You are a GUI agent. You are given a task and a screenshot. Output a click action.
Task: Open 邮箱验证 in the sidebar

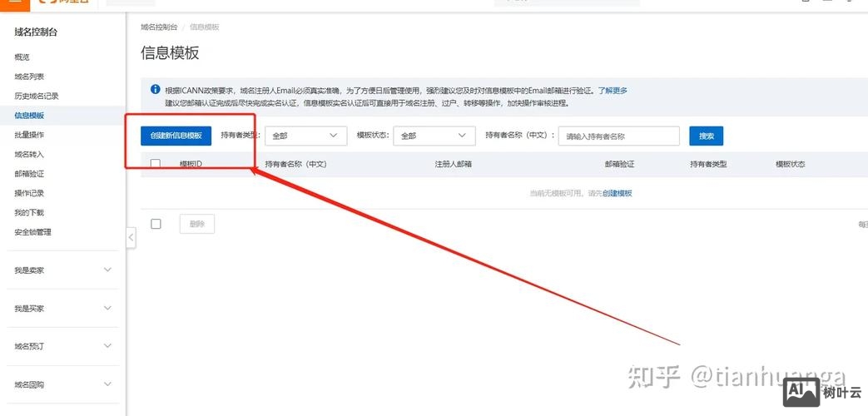(29, 174)
